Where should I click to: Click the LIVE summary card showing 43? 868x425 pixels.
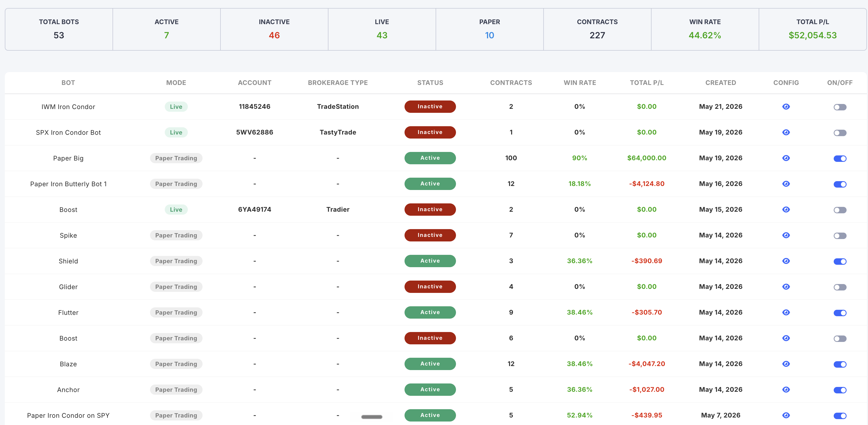click(x=382, y=29)
